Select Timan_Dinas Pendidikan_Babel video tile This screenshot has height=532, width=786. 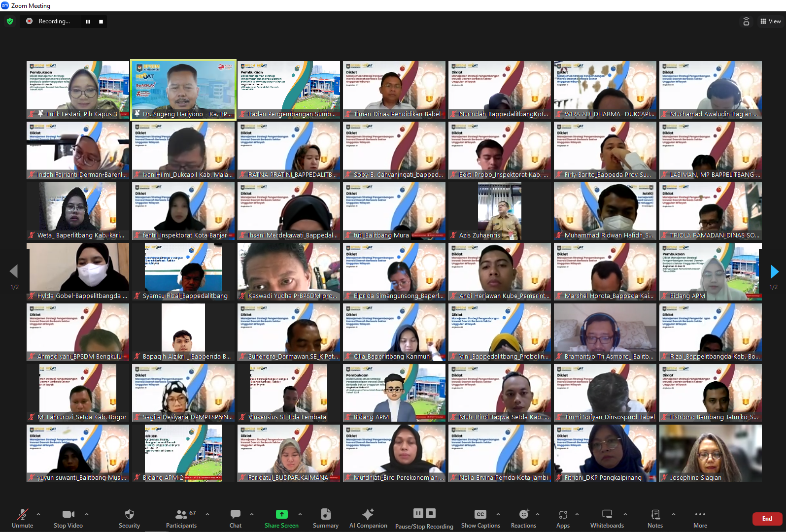(394, 90)
